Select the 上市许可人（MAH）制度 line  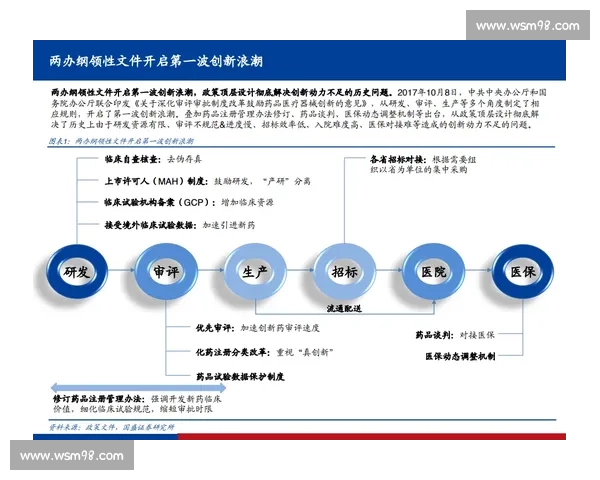(x=207, y=181)
